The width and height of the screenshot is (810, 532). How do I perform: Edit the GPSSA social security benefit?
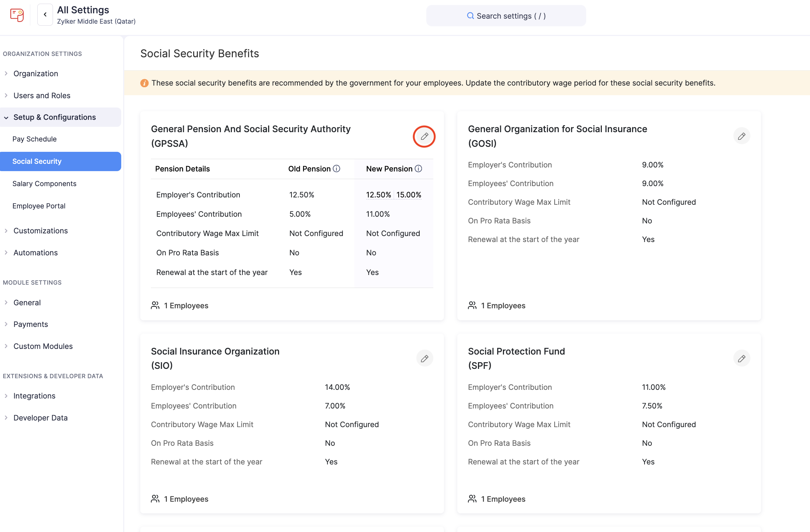point(424,136)
